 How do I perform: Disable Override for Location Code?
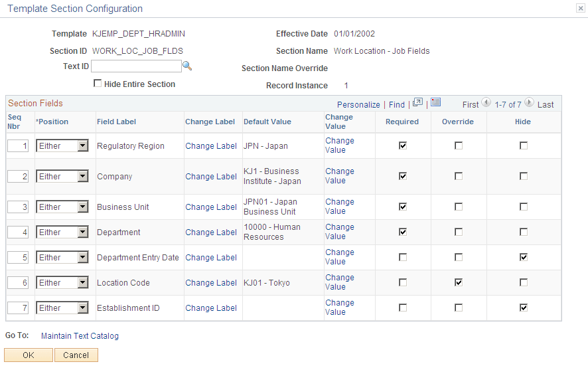(x=459, y=282)
